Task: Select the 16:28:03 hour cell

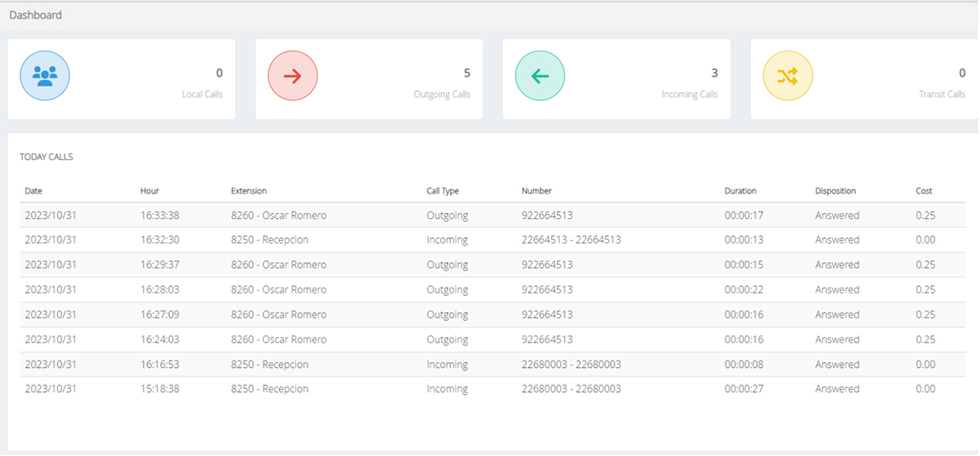Action: coord(160,290)
